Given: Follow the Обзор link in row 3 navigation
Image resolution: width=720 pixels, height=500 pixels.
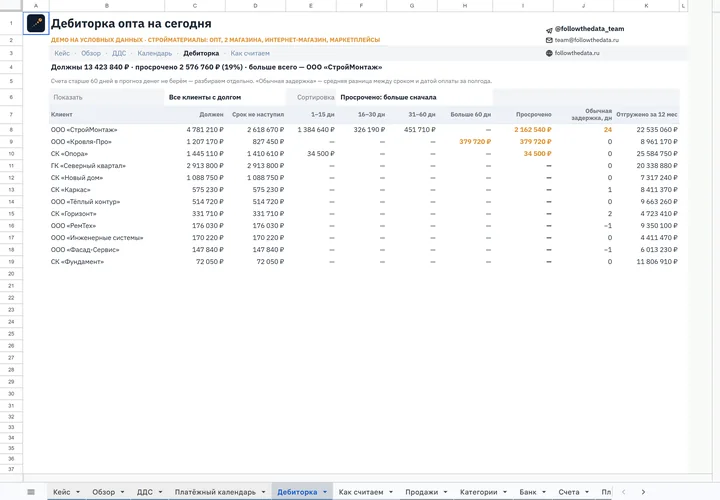Looking at the screenshot, I should 91,53.
